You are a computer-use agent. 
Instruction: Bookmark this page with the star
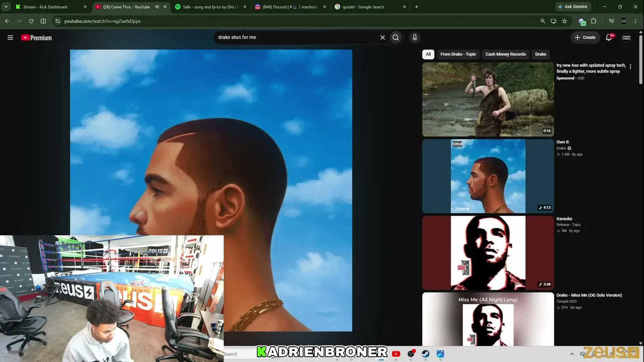point(565,21)
